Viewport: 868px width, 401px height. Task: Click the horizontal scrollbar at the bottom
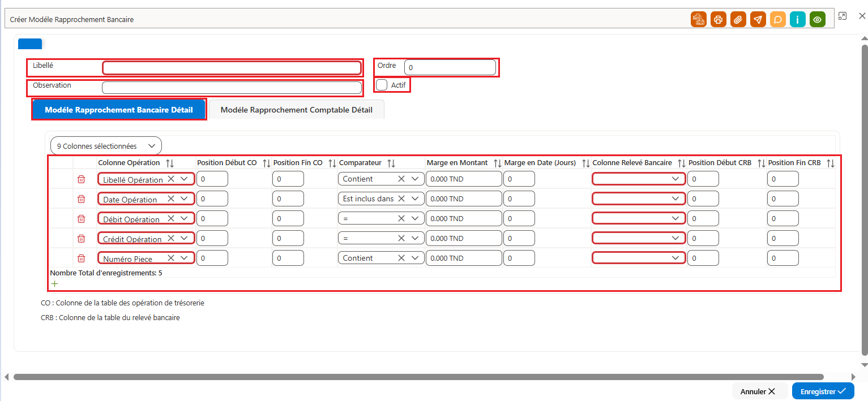click(x=418, y=377)
